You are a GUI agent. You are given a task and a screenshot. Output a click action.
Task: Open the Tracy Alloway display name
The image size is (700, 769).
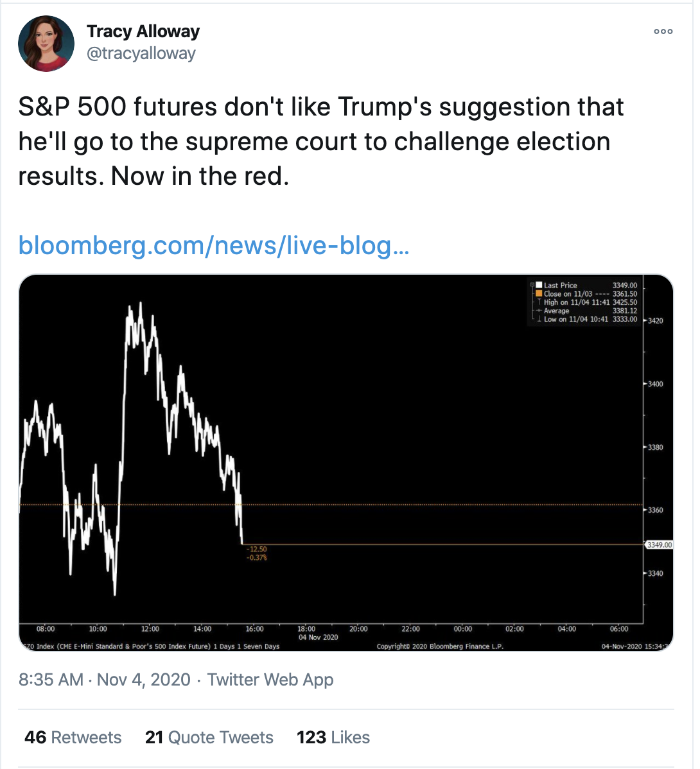[x=143, y=31]
